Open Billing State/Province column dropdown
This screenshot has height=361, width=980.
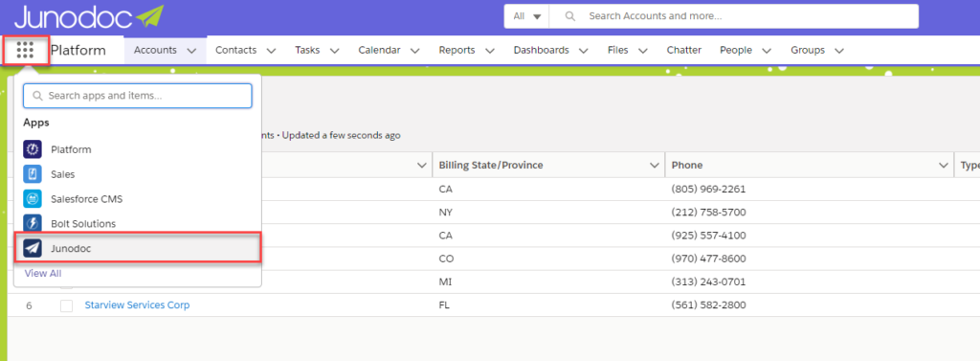coord(655,165)
